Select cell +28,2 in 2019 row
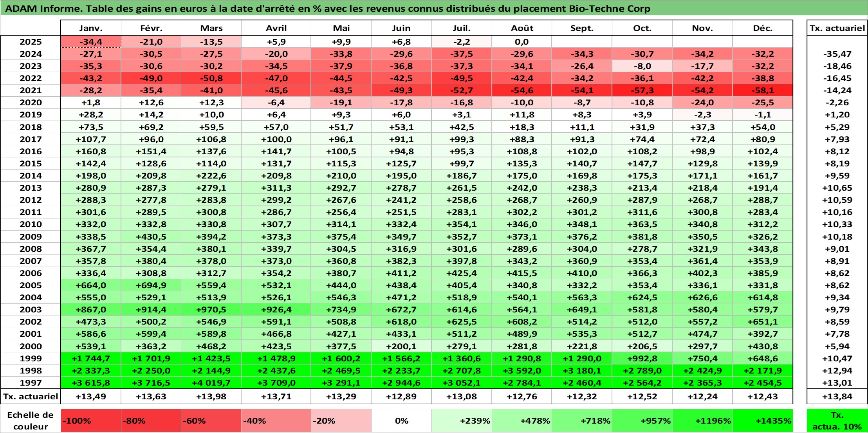The image size is (868, 433). (91, 115)
